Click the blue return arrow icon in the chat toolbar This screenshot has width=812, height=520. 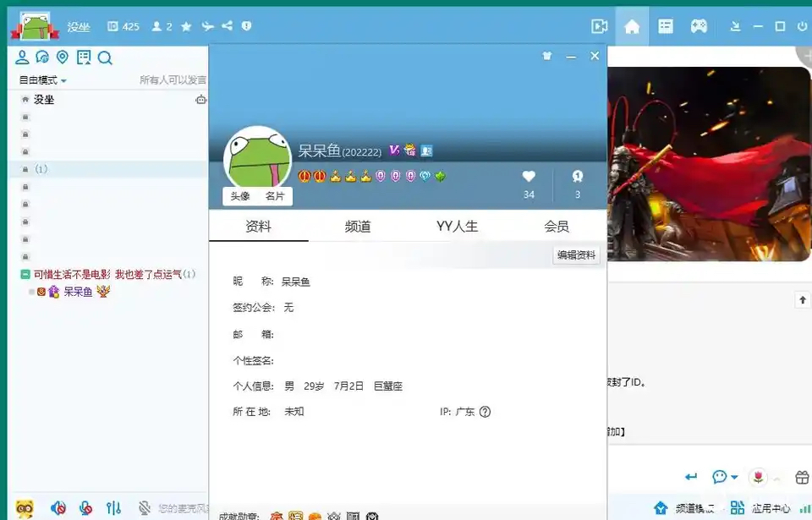(x=691, y=477)
